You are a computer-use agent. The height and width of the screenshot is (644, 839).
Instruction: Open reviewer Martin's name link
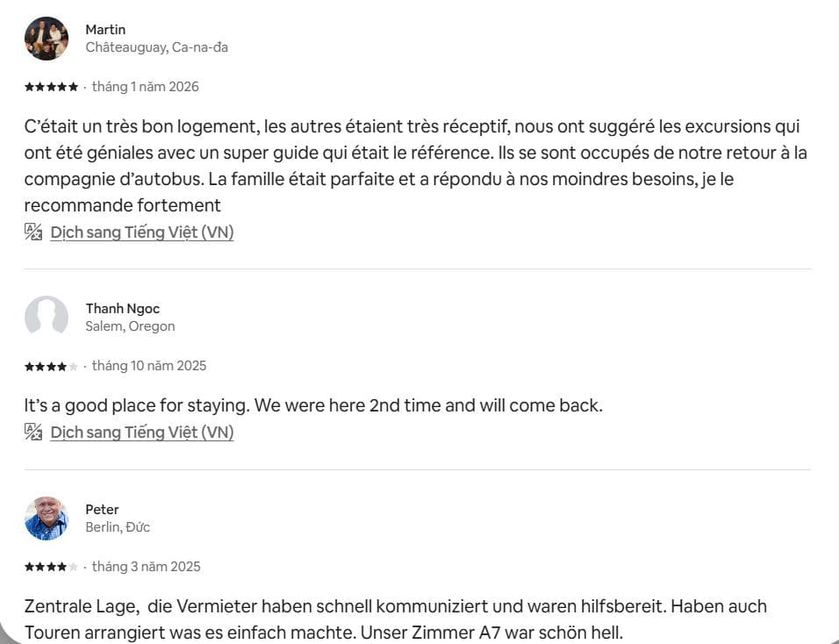[105, 30]
